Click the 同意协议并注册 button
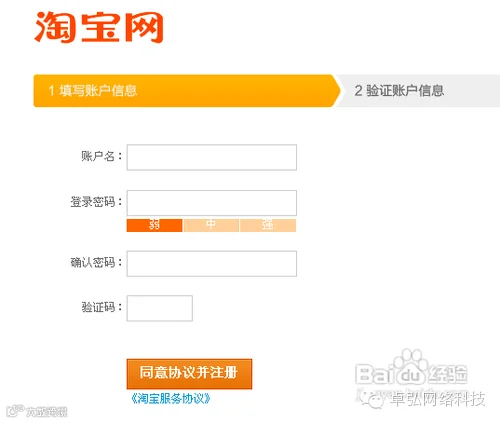Viewport: 500px width, 423px height. tap(189, 374)
